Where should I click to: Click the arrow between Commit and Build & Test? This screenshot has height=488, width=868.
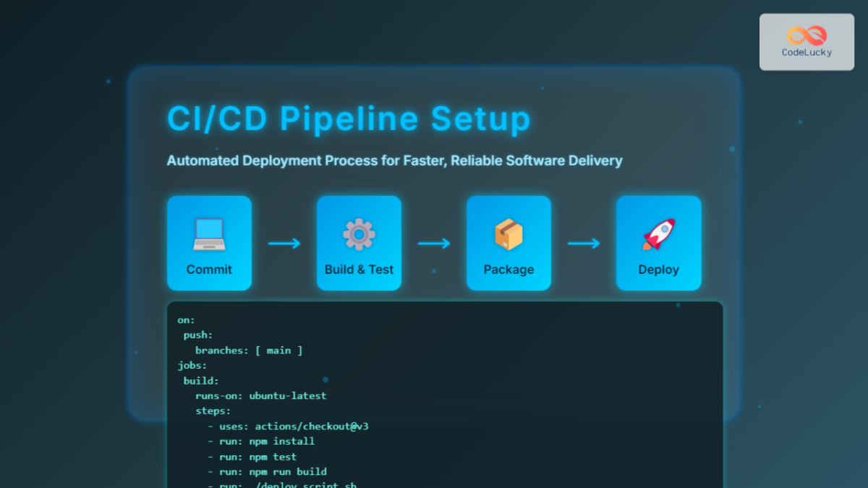284,244
